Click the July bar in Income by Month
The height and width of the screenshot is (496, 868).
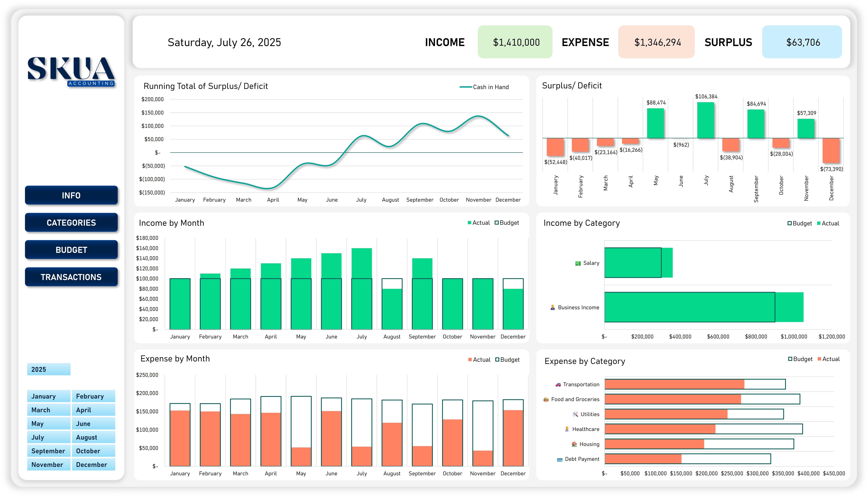(x=362, y=289)
